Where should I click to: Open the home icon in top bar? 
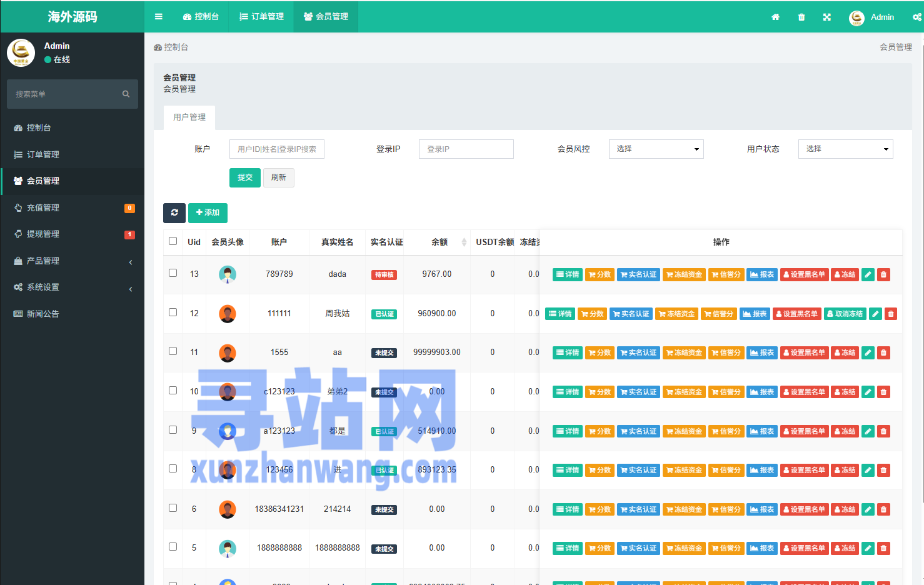[775, 17]
